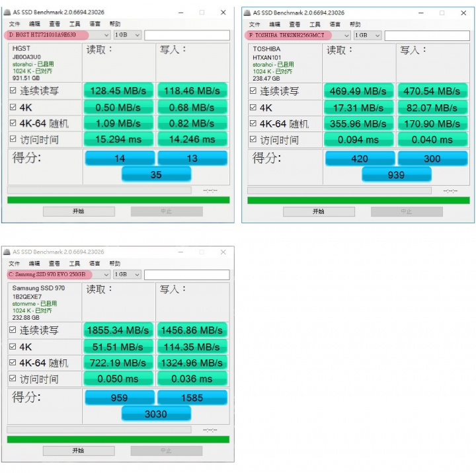Uncheck 连续读写 test in HGST window

[13, 91]
